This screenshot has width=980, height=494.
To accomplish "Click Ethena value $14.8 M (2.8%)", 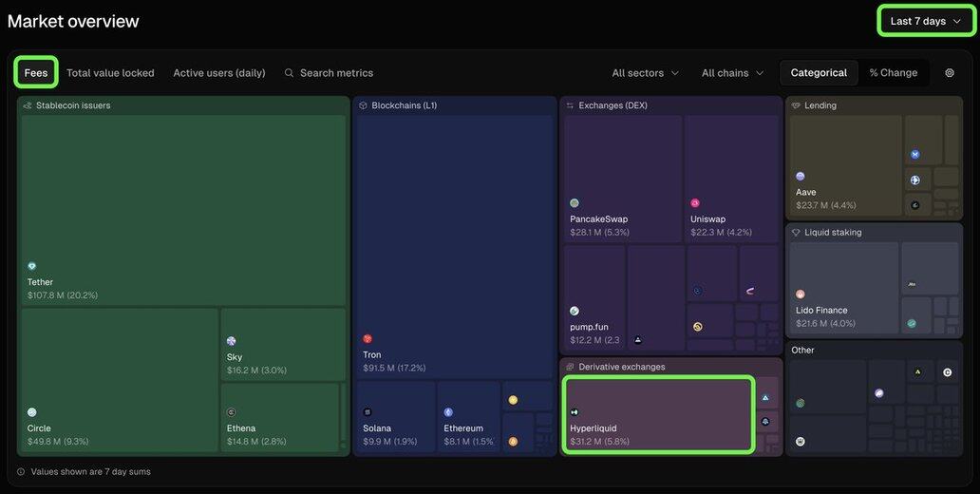I will pos(256,442).
